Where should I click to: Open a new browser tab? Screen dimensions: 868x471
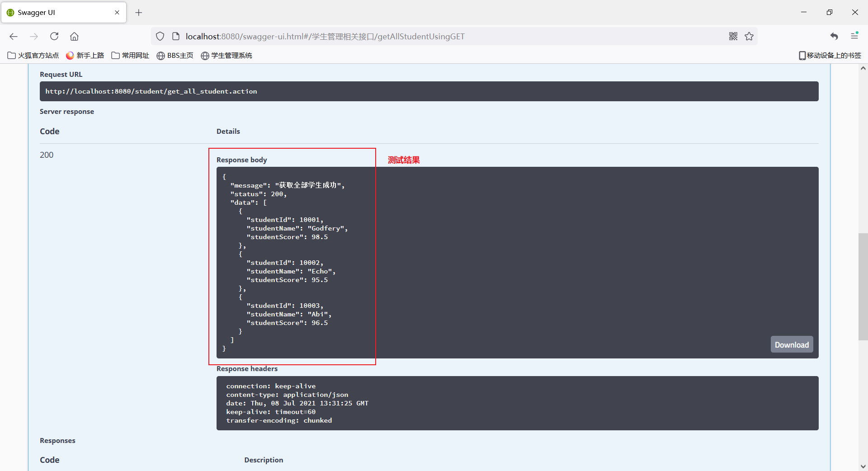(x=139, y=13)
